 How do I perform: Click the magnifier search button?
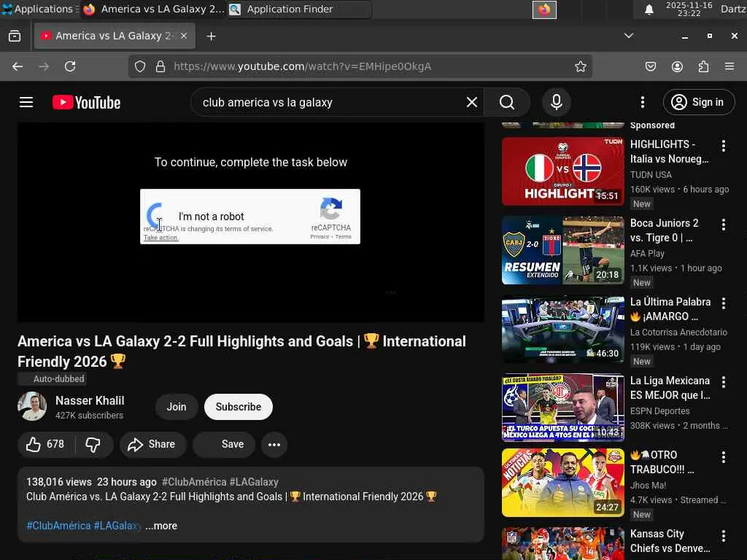[507, 102]
